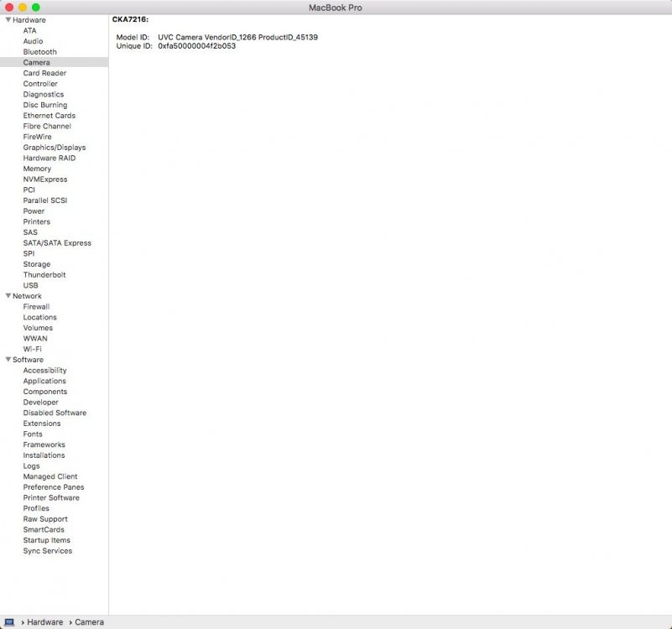Open FireWire hardware entry
The height and width of the screenshot is (629, 672).
pos(37,137)
